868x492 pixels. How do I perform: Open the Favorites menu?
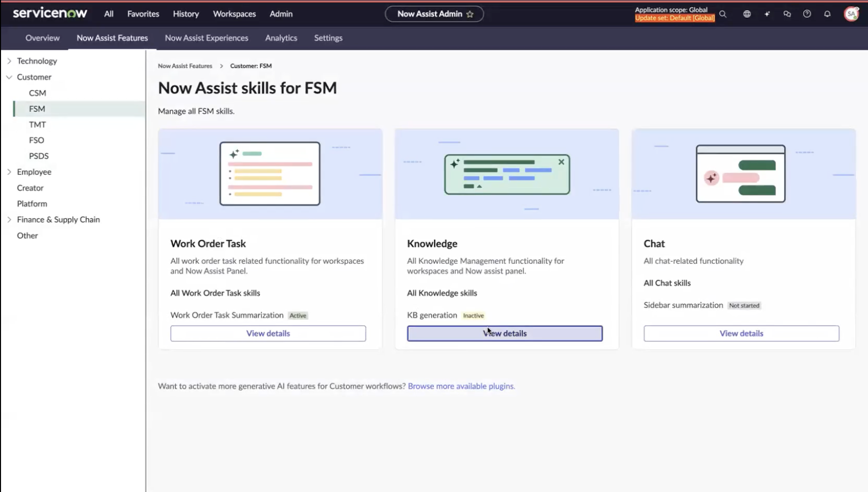click(143, 14)
